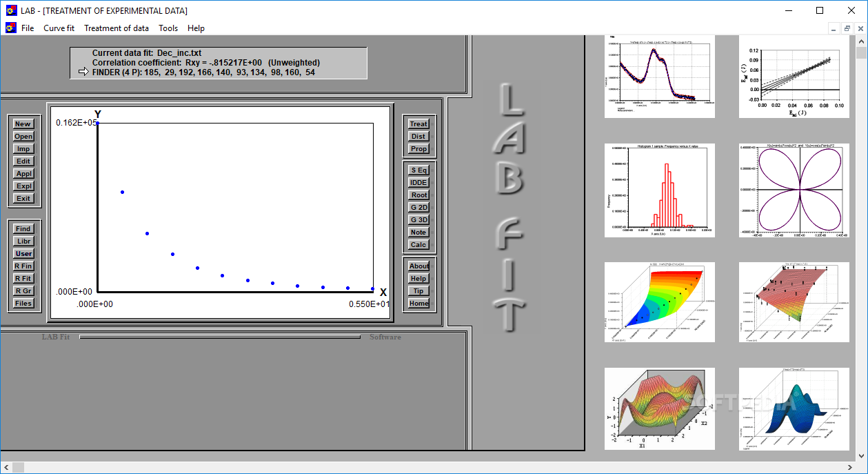
Task: Select the wavy X1 X2 surface thumbnail
Action: point(660,409)
